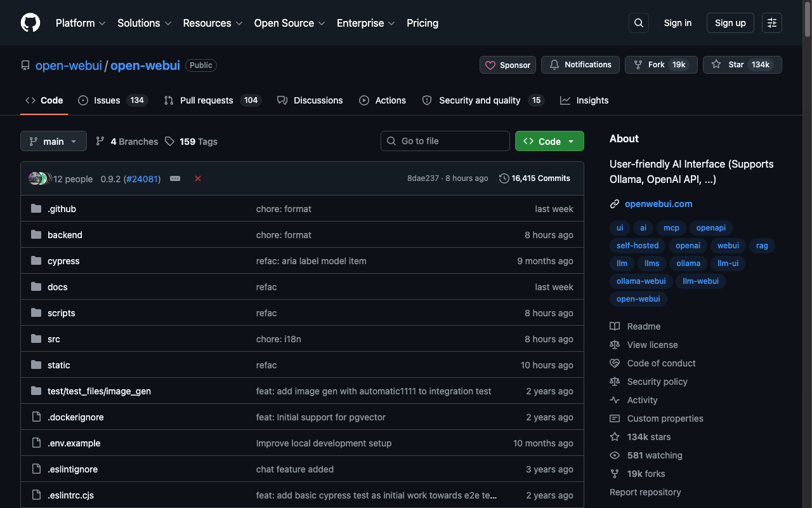
Task: Open the main branch selector dropdown
Action: 53,141
